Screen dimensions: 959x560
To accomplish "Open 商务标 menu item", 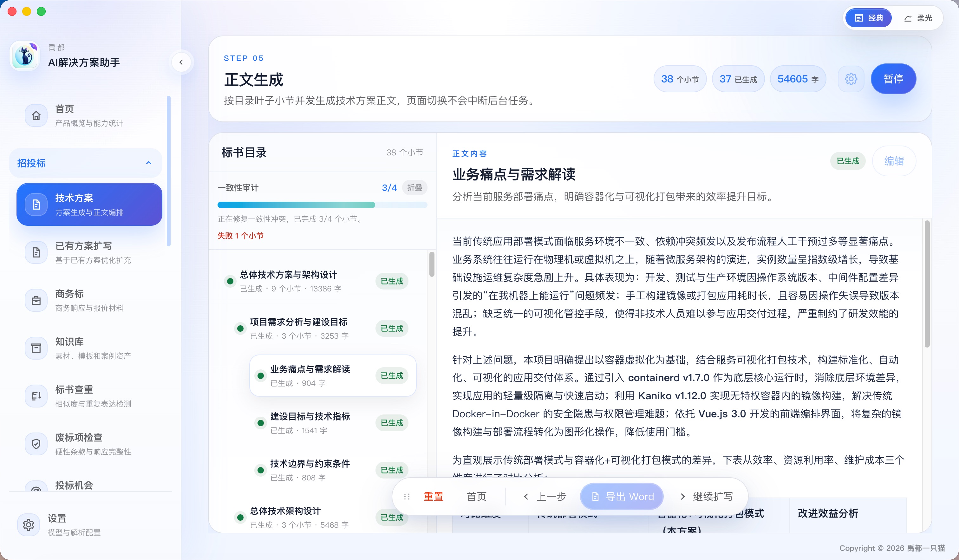I will pos(89,300).
